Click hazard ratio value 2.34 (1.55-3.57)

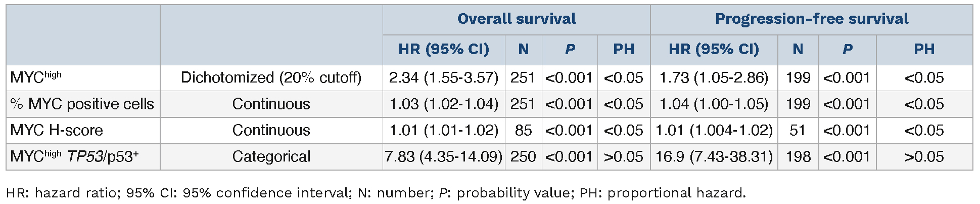coord(443,78)
